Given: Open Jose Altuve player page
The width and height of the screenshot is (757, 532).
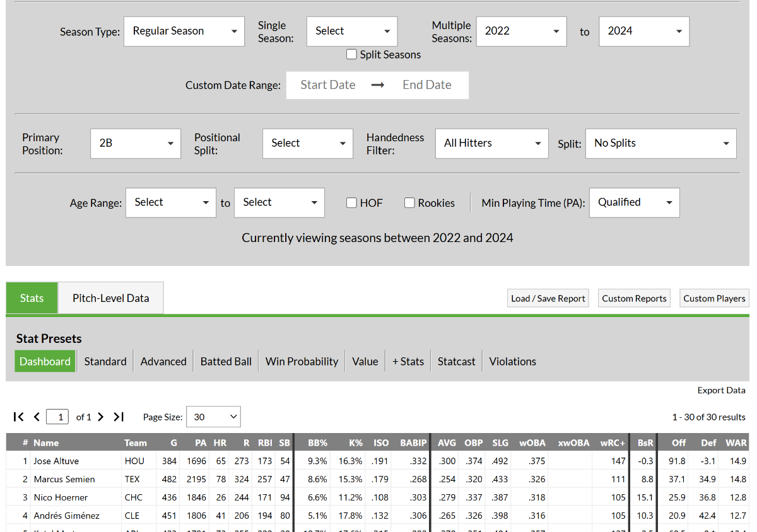Looking at the screenshot, I should click(x=56, y=461).
